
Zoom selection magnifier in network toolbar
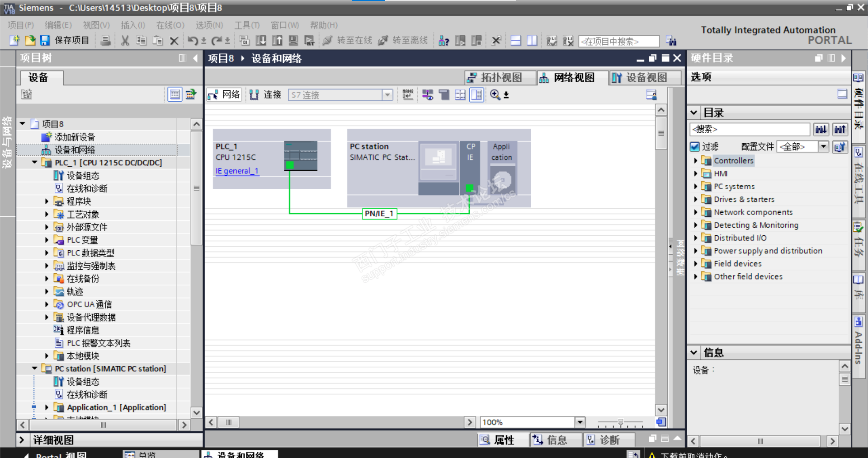point(495,95)
